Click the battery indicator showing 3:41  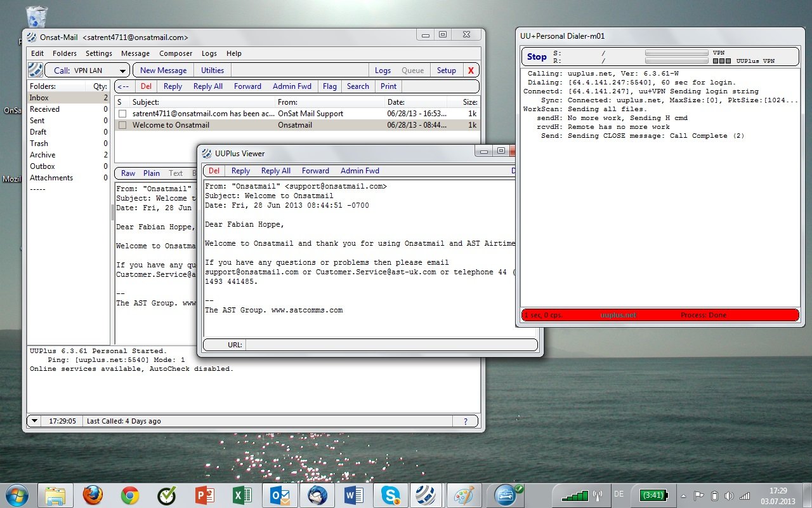click(x=653, y=495)
